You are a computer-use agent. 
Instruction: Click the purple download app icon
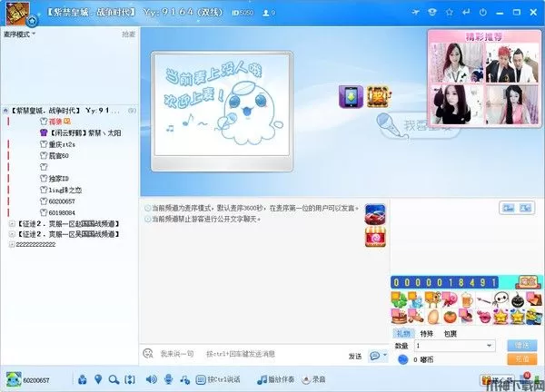[351, 96]
